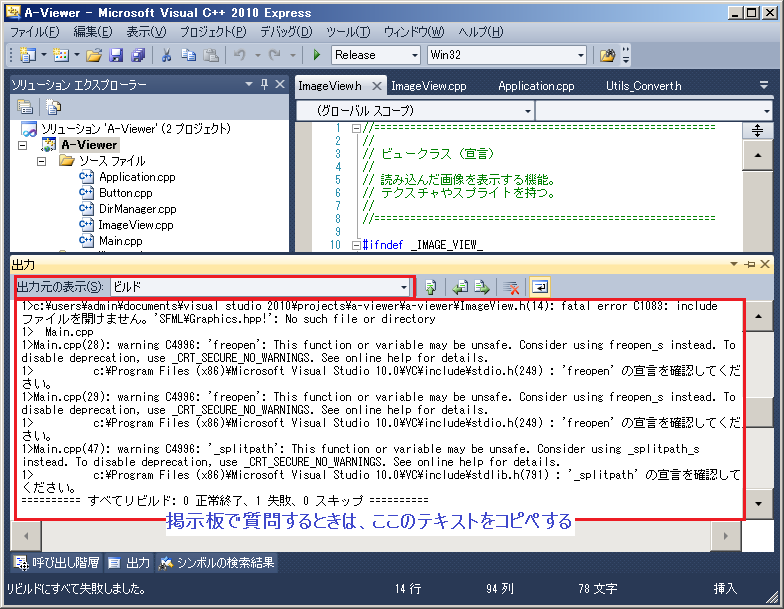
Task: Open the output source ビルド dropdown
Action: pyautogui.click(x=404, y=287)
